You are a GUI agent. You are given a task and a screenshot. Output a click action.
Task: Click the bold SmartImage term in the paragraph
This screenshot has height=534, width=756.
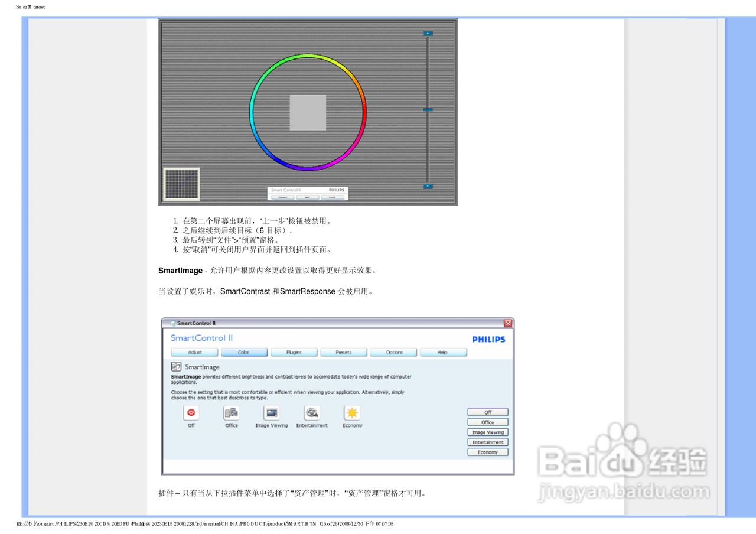[x=180, y=271]
